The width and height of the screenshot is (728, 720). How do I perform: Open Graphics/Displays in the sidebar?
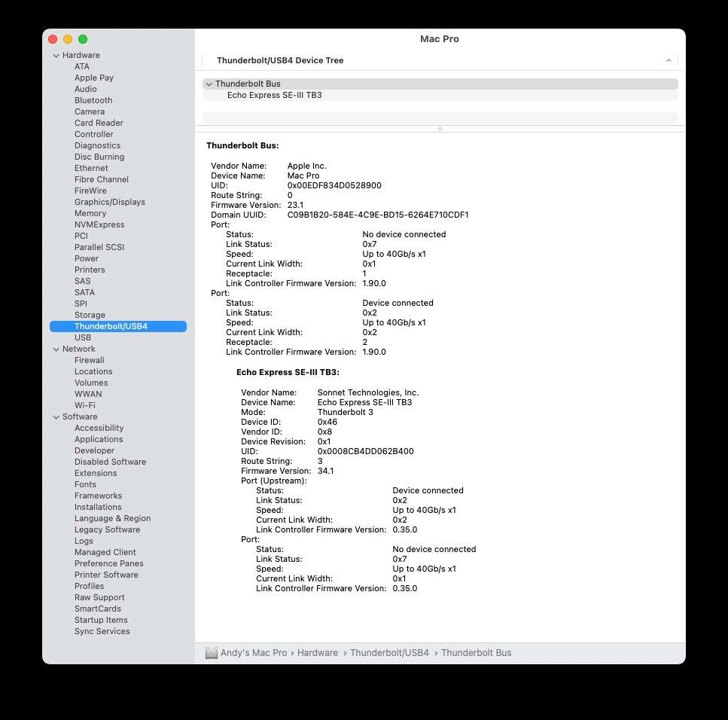(110, 202)
